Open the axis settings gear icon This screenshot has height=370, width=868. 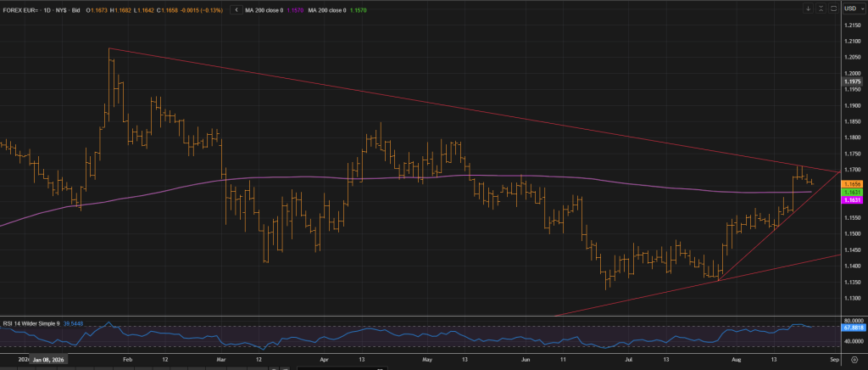[x=854, y=360]
